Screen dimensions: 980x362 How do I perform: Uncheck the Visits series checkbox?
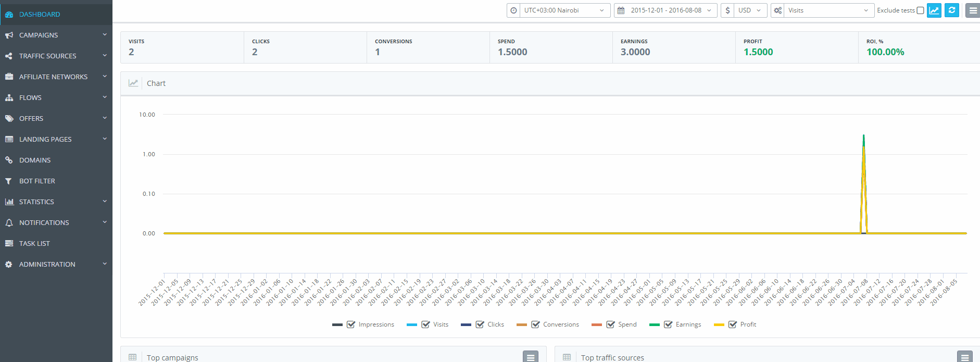[426, 324]
